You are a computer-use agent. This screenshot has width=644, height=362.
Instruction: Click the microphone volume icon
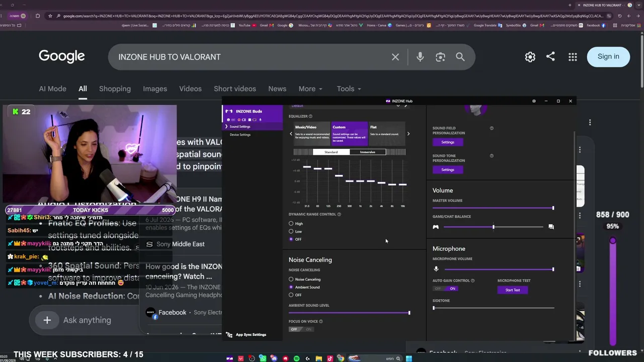tap(436, 269)
